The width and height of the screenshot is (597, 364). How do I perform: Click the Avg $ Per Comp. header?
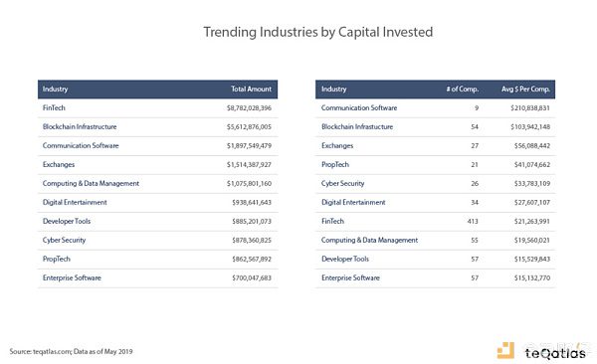(525, 90)
